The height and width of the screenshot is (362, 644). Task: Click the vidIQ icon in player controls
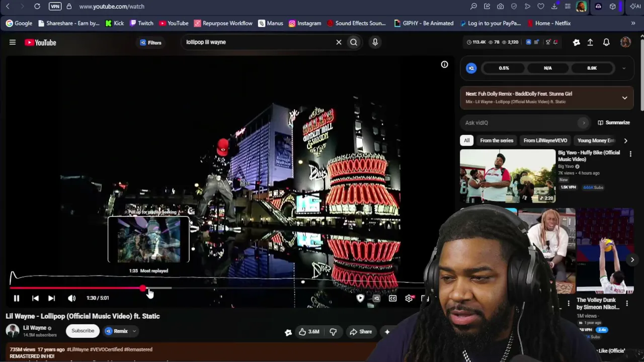[x=376, y=298]
